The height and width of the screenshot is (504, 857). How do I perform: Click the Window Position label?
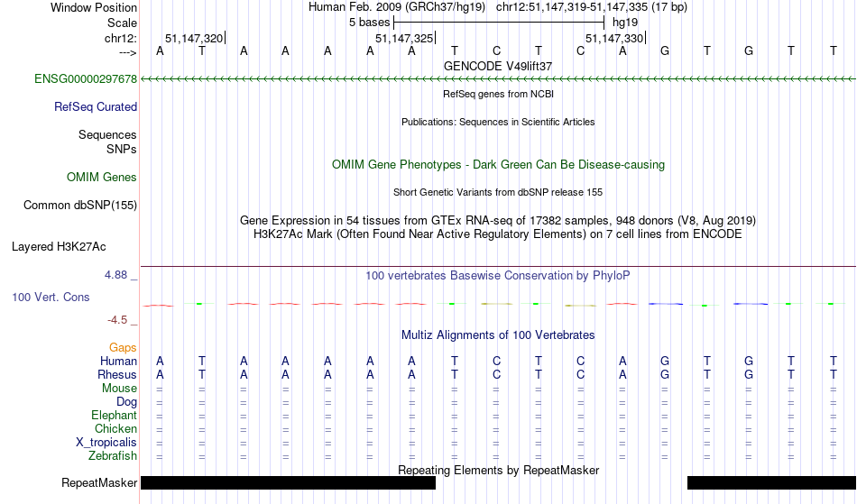click(94, 7)
